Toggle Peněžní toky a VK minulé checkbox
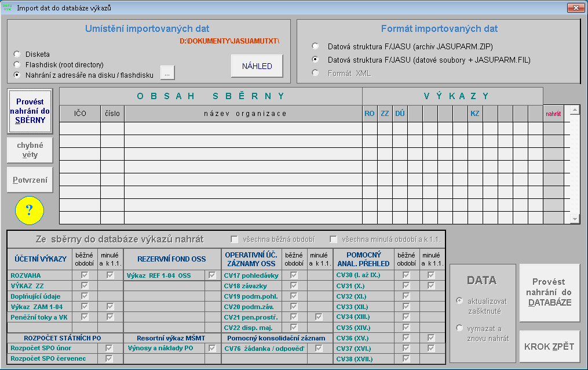 click(110, 317)
